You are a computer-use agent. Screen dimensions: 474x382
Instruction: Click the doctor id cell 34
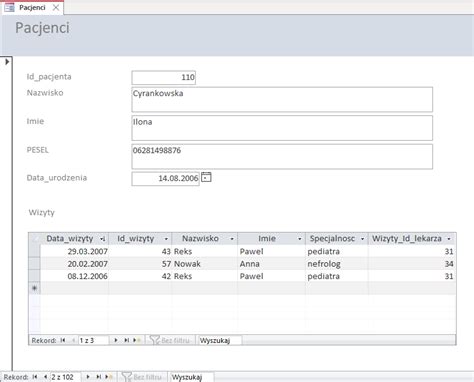(x=412, y=264)
